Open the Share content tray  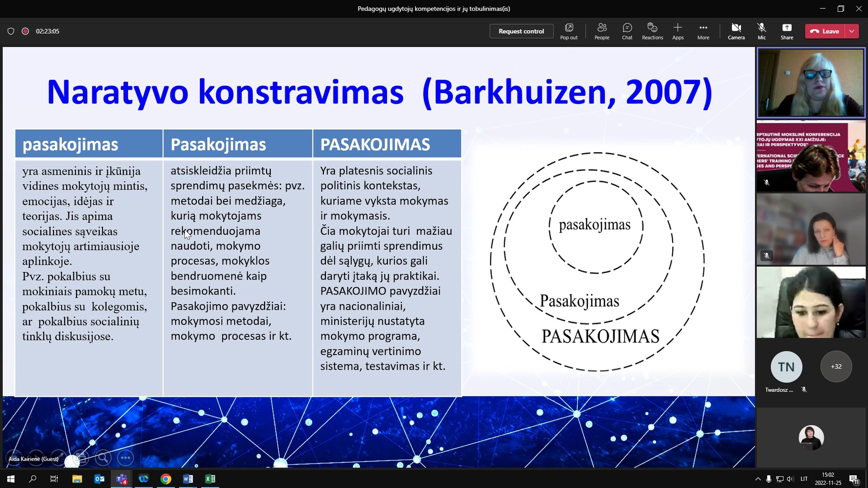click(787, 31)
